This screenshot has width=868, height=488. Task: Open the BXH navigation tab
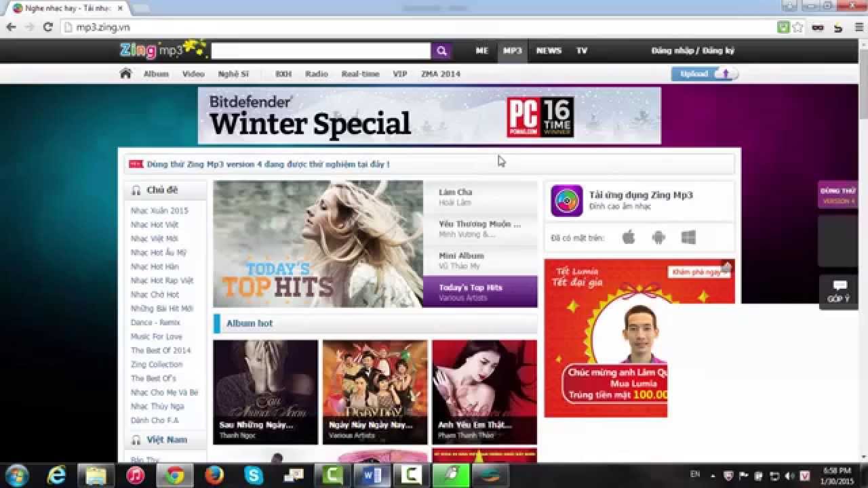283,74
